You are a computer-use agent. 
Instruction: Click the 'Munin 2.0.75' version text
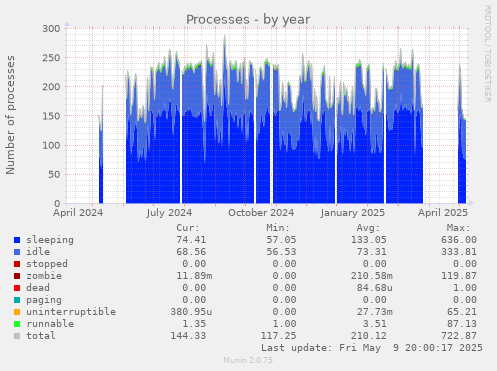pos(248,360)
